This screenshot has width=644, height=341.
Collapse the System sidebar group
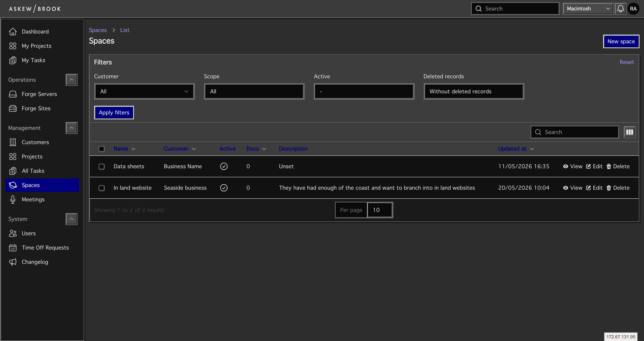tap(72, 219)
